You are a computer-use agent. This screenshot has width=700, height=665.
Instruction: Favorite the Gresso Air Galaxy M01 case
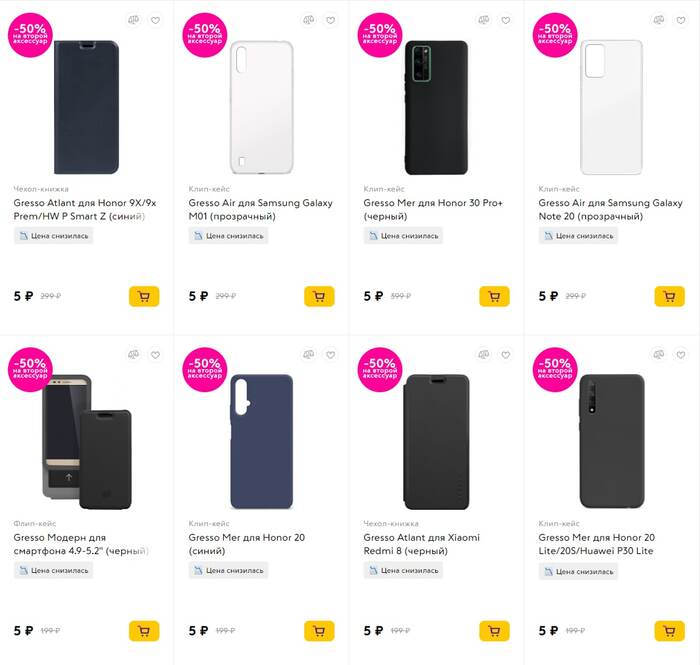tap(330, 20)
